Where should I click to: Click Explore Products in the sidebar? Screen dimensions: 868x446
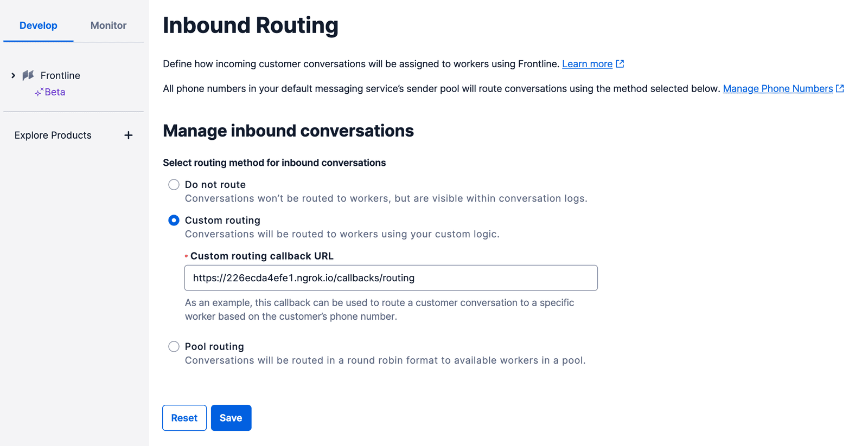click(53, 135)
